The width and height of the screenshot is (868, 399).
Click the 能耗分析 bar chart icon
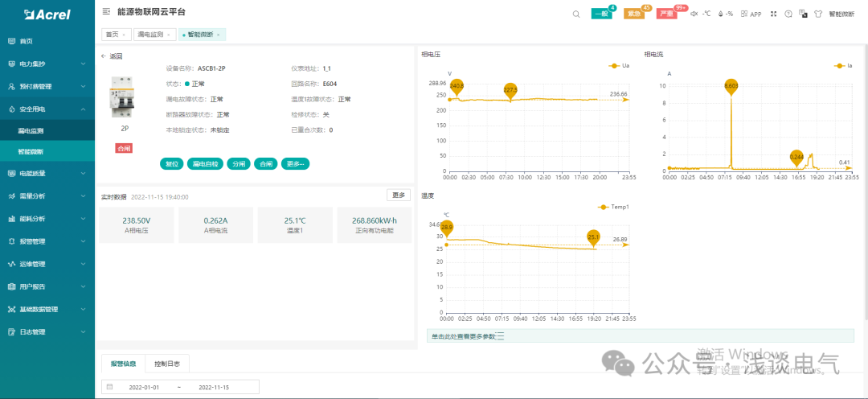11,219
